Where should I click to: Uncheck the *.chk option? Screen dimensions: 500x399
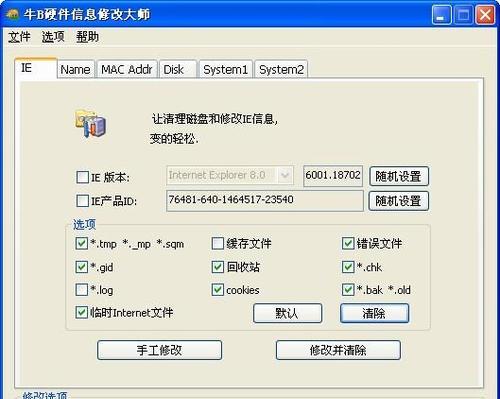pyautogui.click(x=348, y=267)
